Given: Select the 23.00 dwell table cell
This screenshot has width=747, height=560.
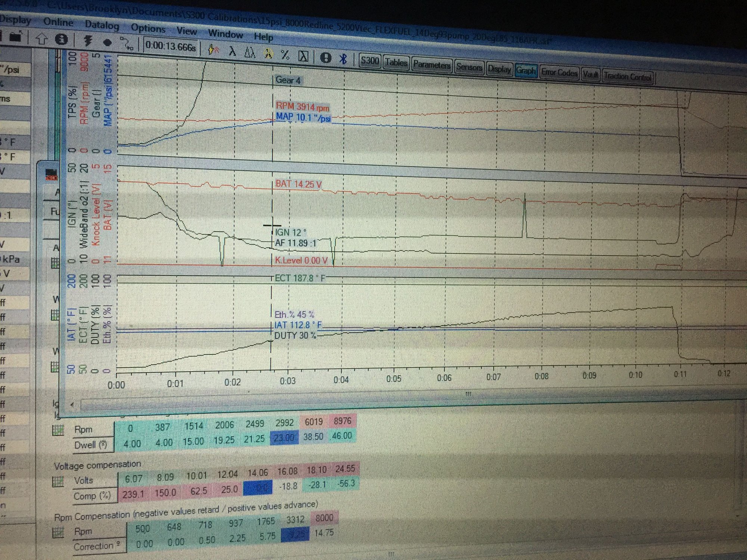Looking at the screenshot, I should [283, 438].
